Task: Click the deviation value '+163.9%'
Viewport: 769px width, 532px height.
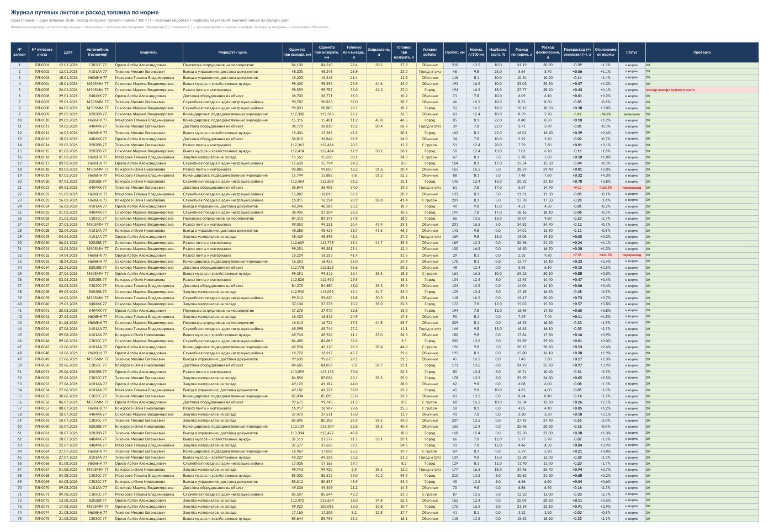Action: click(606, 188)
